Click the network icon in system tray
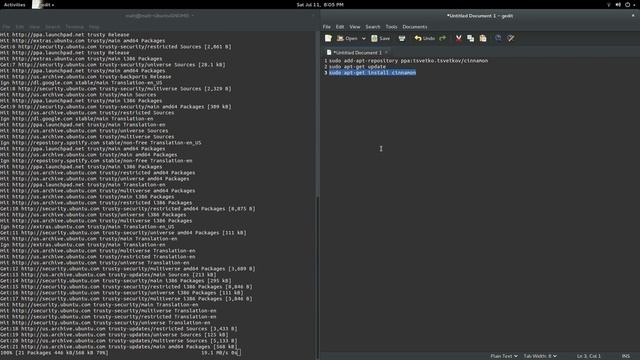The image size is (640, 360). click(609, 5)
